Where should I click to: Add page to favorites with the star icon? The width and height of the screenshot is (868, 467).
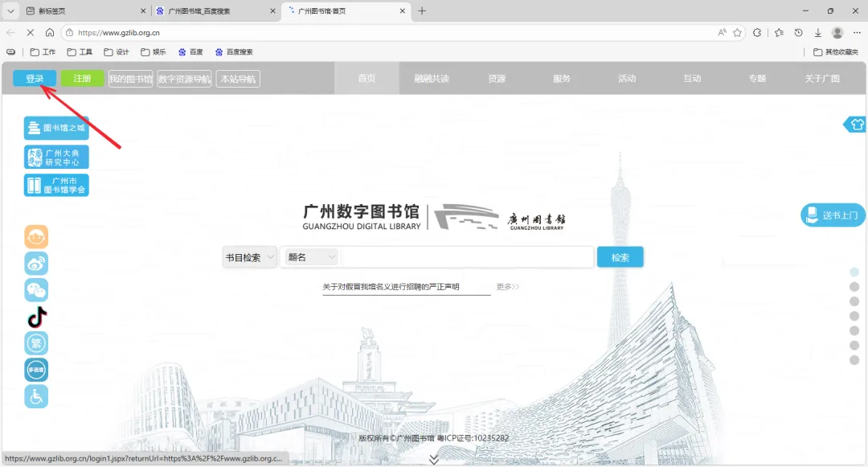[737, 33]
